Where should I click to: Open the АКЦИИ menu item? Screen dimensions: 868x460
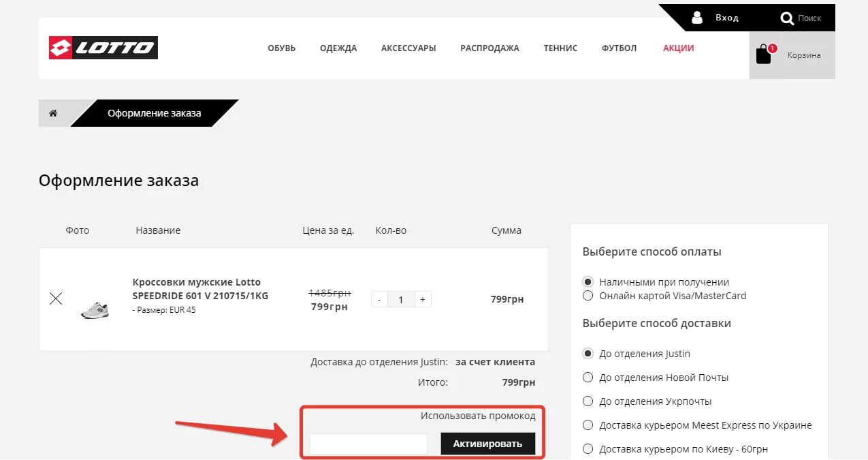coord(678,48)
